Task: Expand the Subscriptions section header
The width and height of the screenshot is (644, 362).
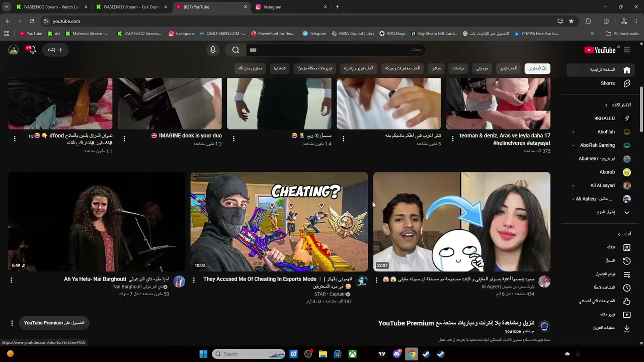Action: point(617,105)
